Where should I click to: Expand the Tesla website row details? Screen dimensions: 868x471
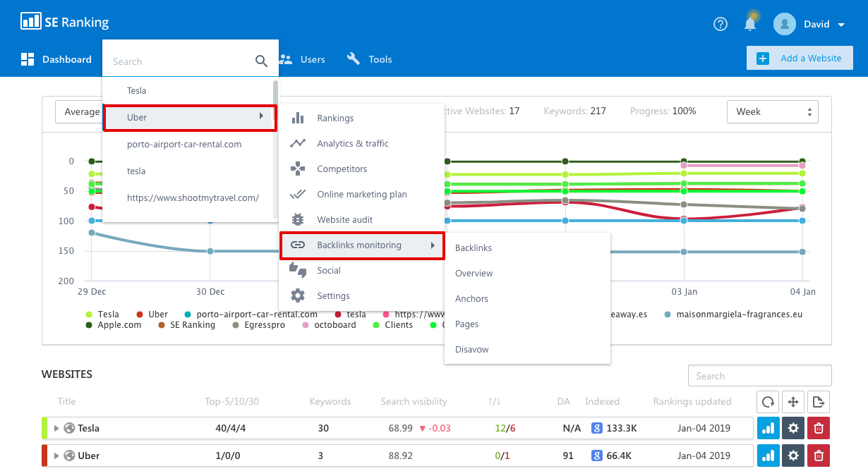(x=55, y=427)
